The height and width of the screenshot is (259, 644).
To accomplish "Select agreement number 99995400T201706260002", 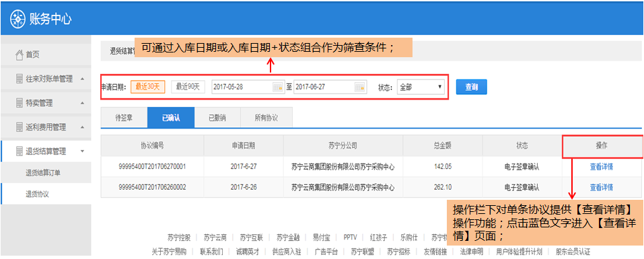I will (152, 187).
